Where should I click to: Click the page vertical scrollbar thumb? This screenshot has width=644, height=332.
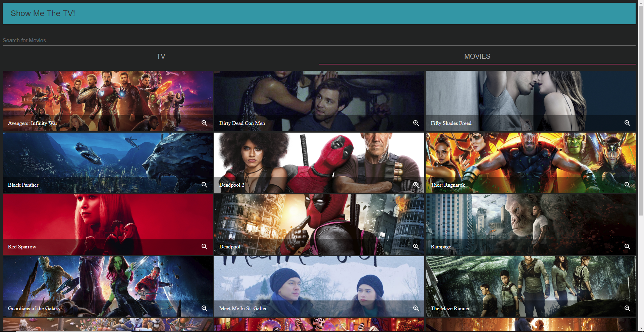tap(641, 111)
